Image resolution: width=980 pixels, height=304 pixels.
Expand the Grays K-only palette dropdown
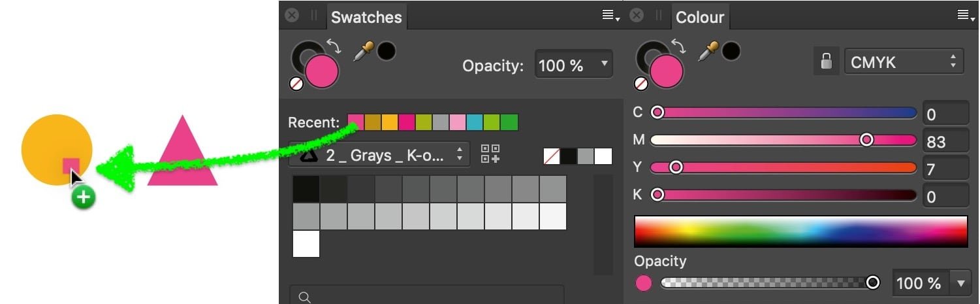[x=379, y=154]
